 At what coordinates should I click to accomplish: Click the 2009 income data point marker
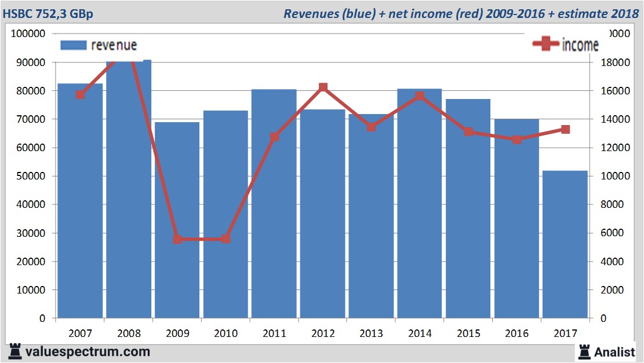(x=177, y=239)
